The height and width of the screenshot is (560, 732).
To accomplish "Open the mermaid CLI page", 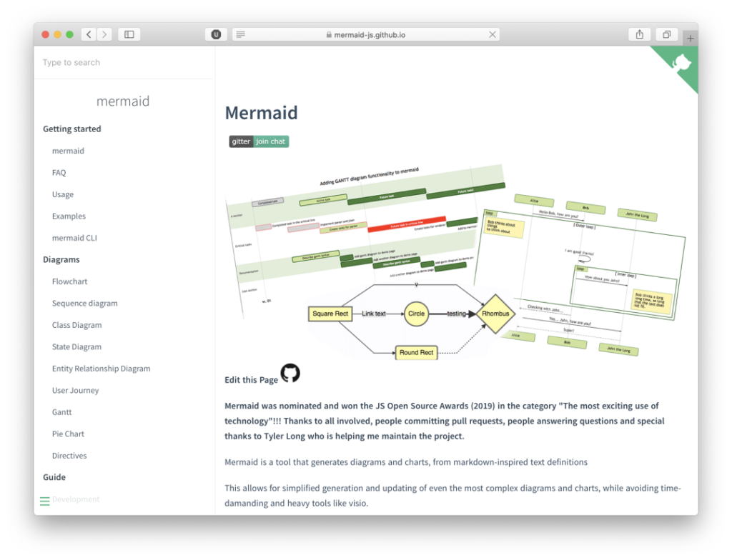I will (x=74, y=238).
